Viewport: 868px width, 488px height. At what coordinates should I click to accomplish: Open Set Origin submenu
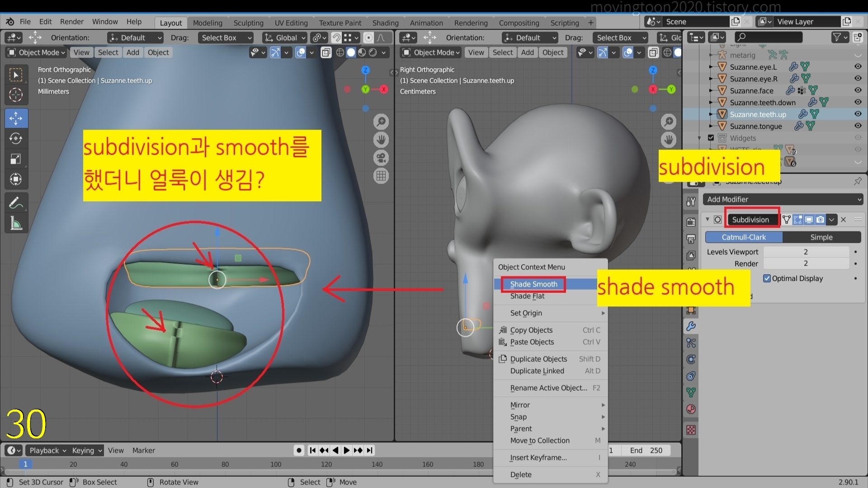[x=551, y=313]
